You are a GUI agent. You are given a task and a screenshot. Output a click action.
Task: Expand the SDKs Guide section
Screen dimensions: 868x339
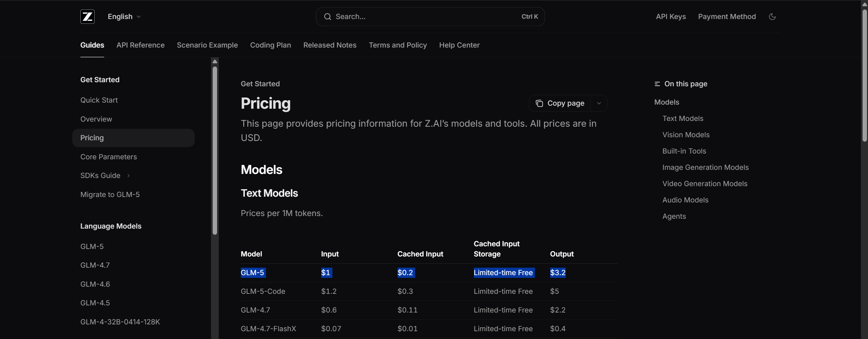point(129,176)
